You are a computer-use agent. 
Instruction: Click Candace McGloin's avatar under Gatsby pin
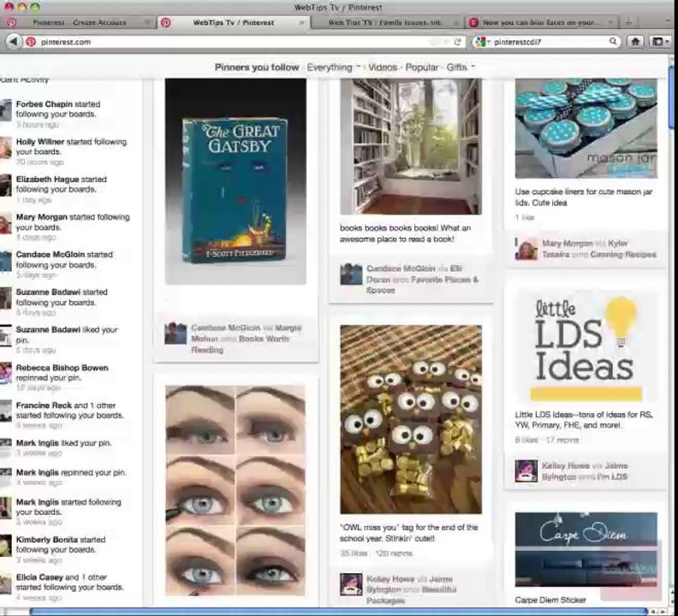[175, 334]
